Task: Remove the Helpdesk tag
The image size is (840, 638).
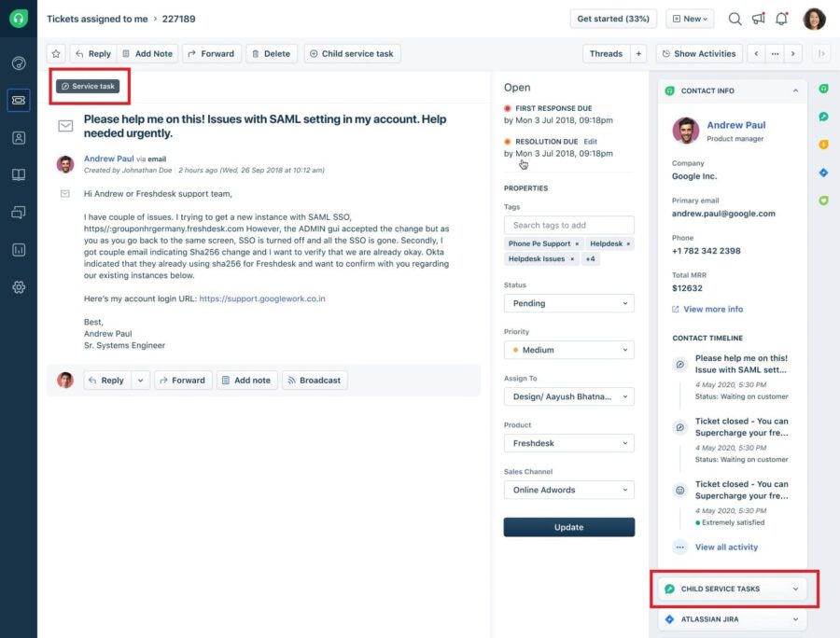Action: [628, 244]
